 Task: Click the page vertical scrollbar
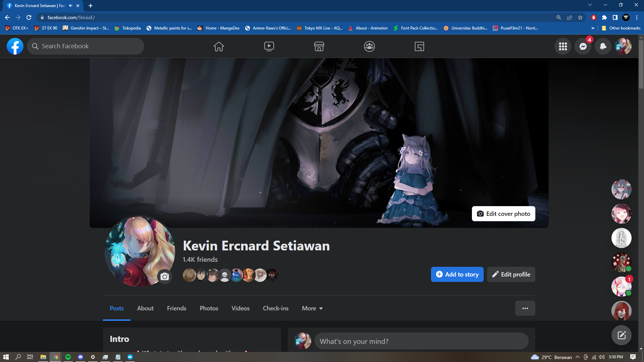pyautogui.click(x=641, y=64)
